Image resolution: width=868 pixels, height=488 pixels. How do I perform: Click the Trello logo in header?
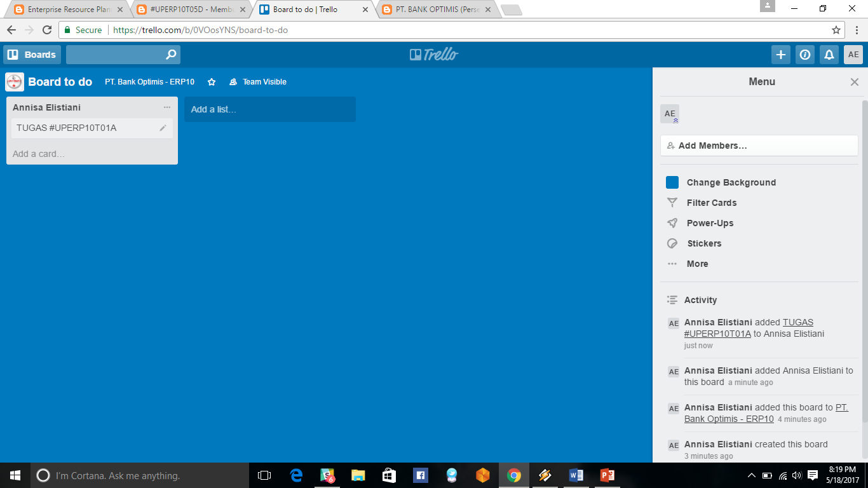(434, 55)
